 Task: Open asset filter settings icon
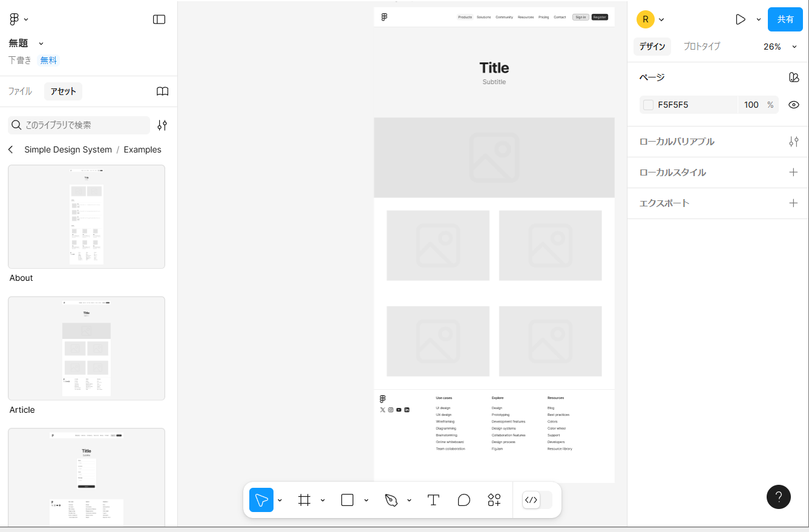pyautogui.click(x=162, y=125)
